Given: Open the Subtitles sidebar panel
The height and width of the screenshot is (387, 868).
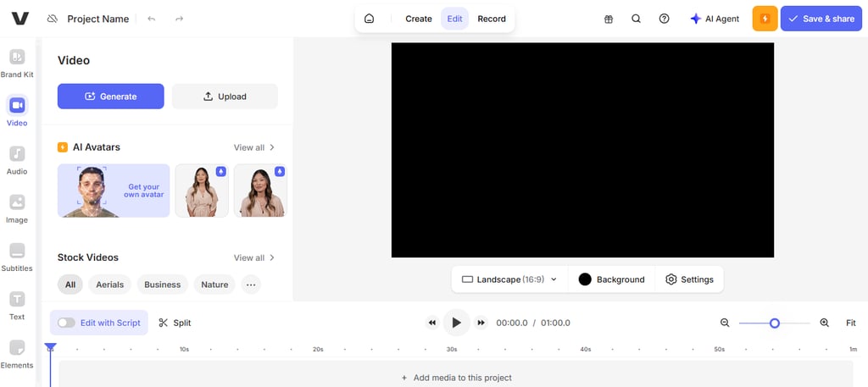Looking at the screenshot, I should pos(17,257).
